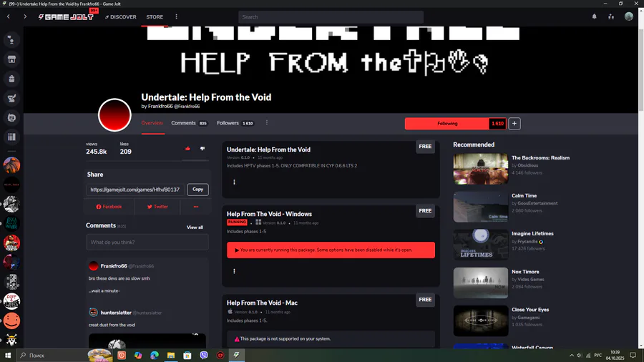The image size is (644, 362).
Task: Open the notifications bell
Action: 594,17
